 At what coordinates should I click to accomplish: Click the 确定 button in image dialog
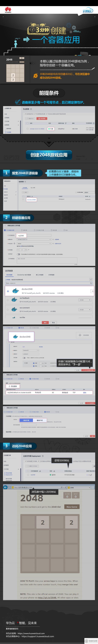[45, 322]
